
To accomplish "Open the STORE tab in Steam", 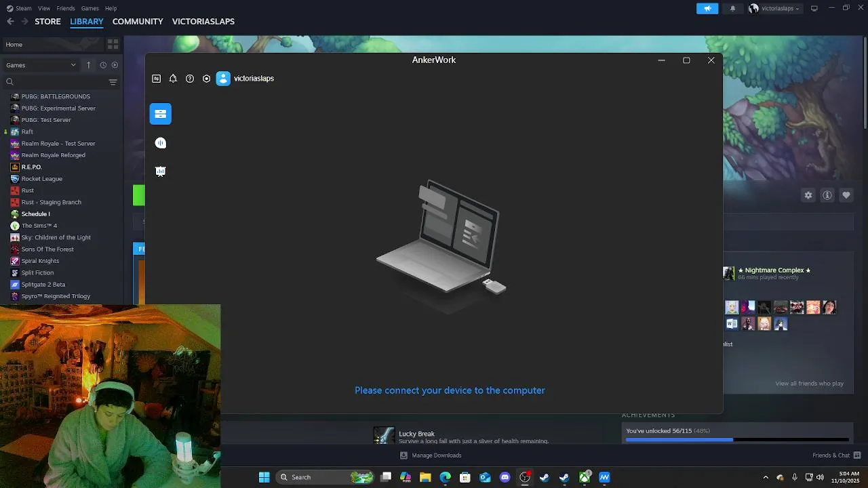I will point(48,22).
